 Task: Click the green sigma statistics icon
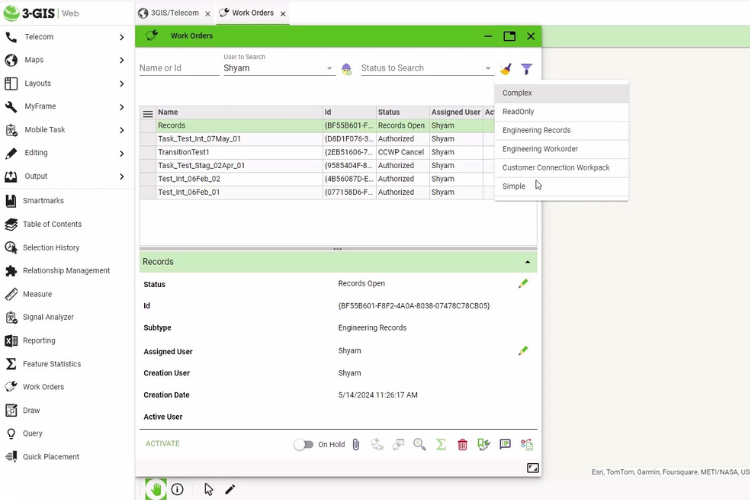click(x=441, y=444)
